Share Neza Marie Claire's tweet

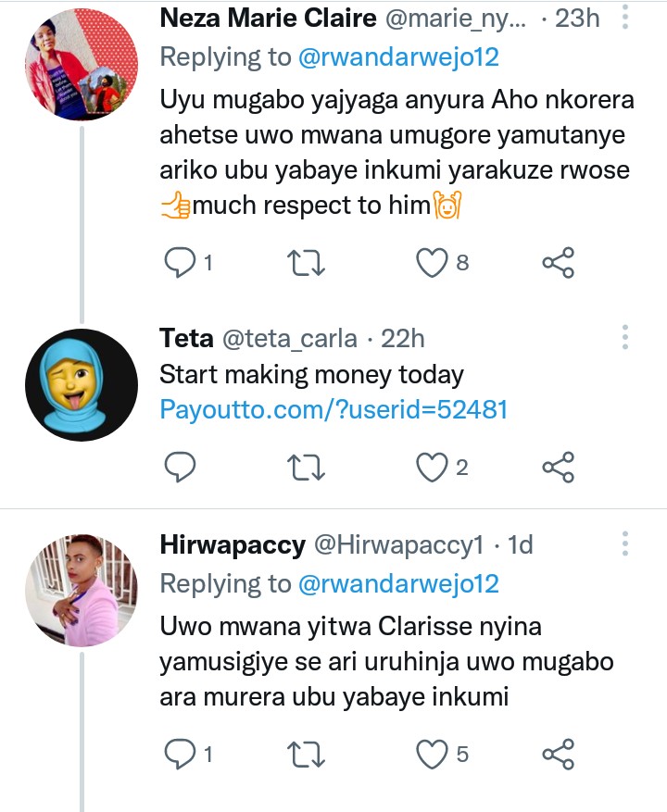coord(558,263)
